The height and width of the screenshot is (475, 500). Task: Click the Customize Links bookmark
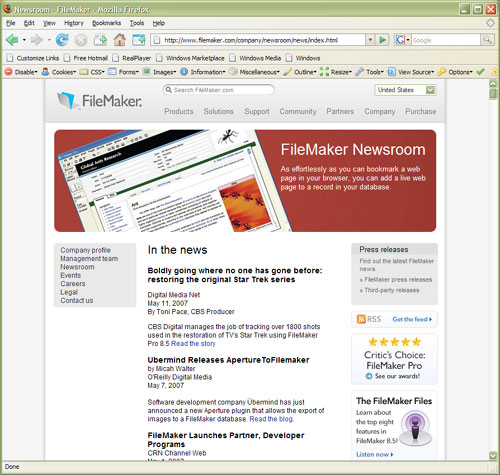click(x=33, y=58)
